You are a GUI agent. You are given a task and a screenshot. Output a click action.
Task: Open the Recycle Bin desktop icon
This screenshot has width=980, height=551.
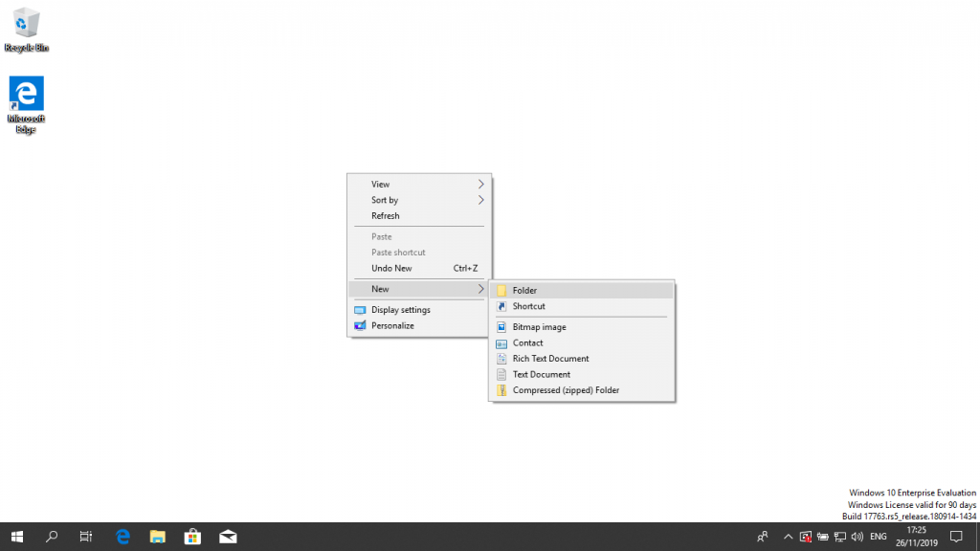(x=26, y=30)
